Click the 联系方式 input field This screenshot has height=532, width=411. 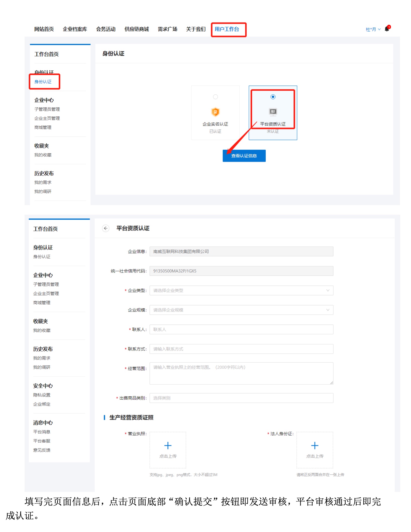pyautogui.click(x=241, y=349)
